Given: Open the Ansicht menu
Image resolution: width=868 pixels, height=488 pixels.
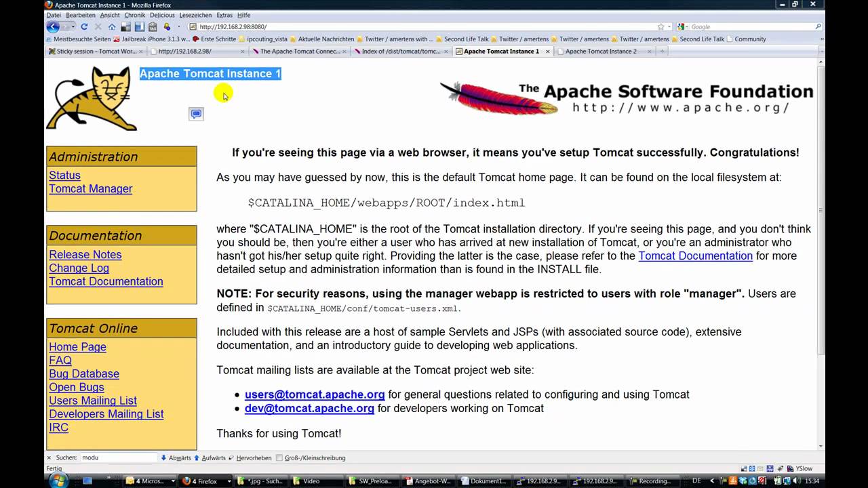Looking at the screenshot, I should coord(110,15).
